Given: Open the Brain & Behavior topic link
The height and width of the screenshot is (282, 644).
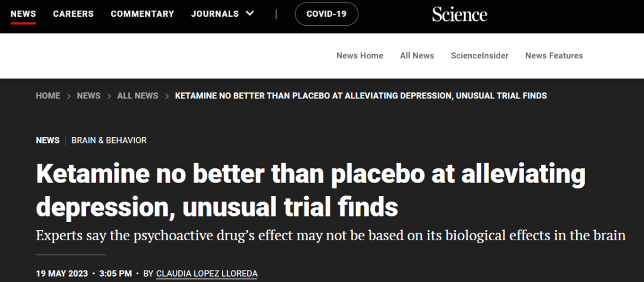Looking at the screenshot, I should coord(109,140).
